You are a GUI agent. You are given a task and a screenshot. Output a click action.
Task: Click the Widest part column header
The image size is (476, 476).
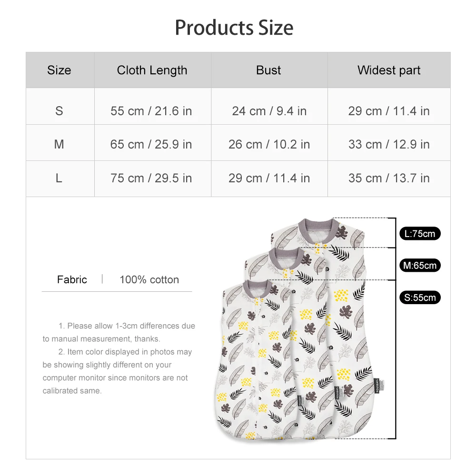(x=389, y=70)
